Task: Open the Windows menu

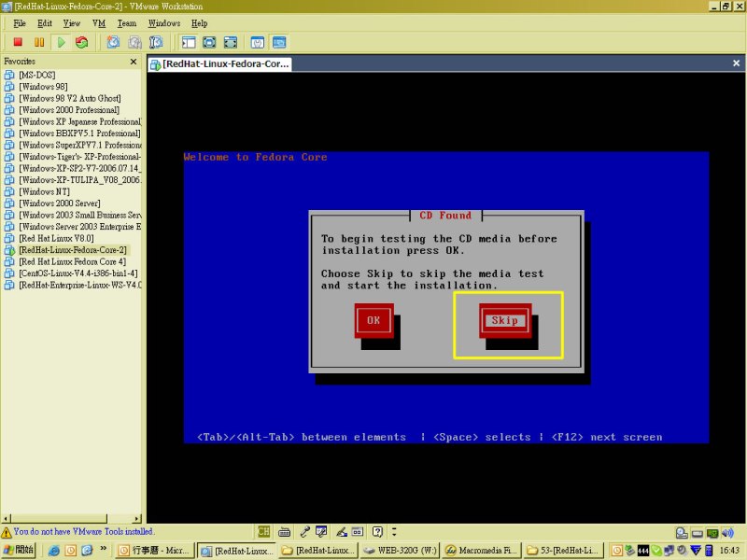Action: [x=164, y=23]
